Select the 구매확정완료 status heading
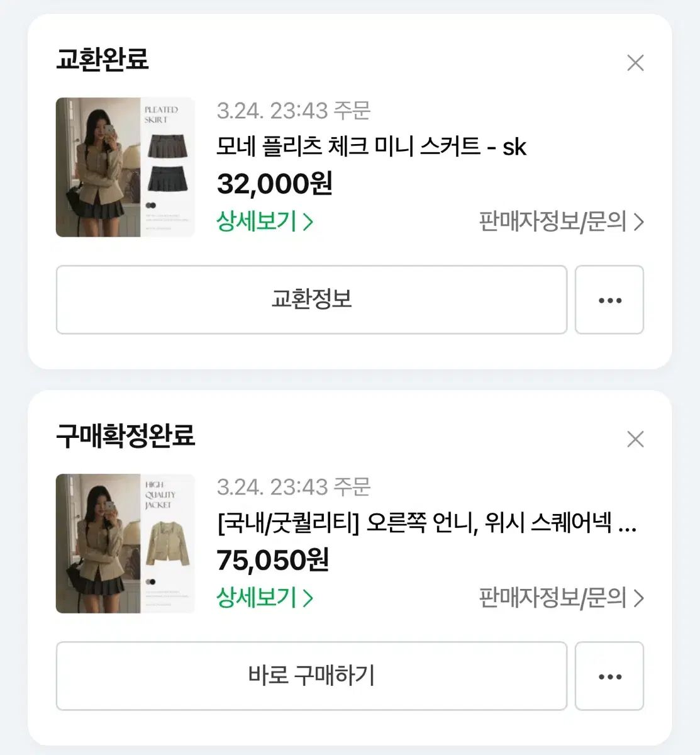Image resolution: width=700 pixels, height=755 pixels. [x=126, y=436]
